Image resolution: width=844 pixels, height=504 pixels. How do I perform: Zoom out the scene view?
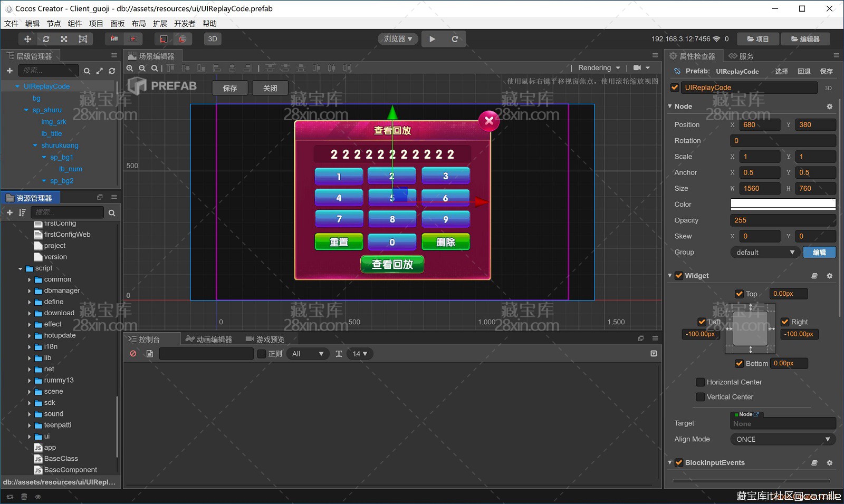coord(142,68)
